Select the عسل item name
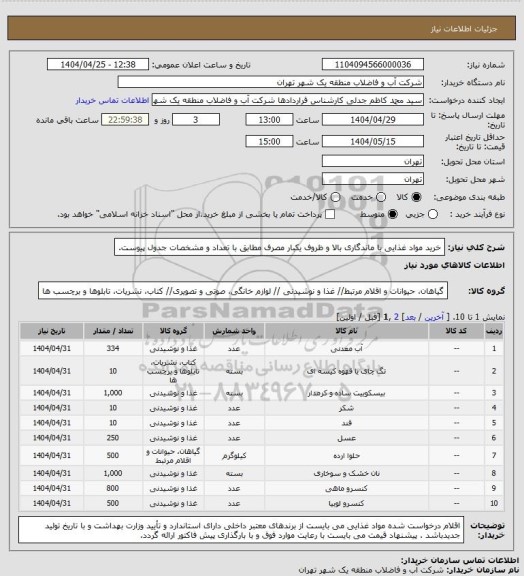This screenshot has height=576, width=524. [x=346, y=438]
